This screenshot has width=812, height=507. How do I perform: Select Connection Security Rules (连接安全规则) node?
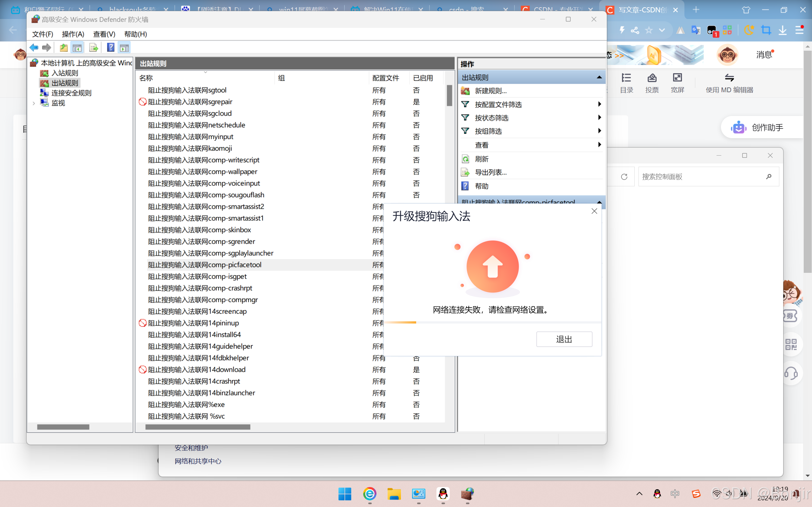[71, 93]
